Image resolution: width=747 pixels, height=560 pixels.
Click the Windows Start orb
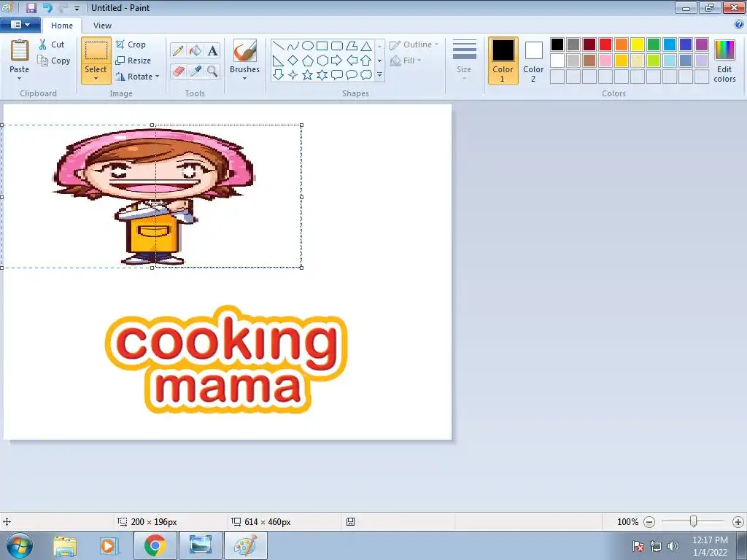(20, 546)
